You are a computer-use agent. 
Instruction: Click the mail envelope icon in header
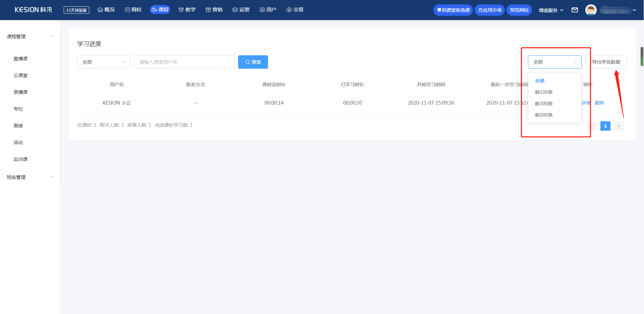(575, 10)
